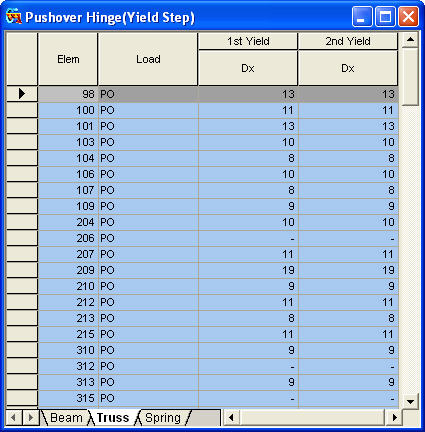Click the Load column header
The height and width of the screenshot is (432, 425).
click(148, 59)
